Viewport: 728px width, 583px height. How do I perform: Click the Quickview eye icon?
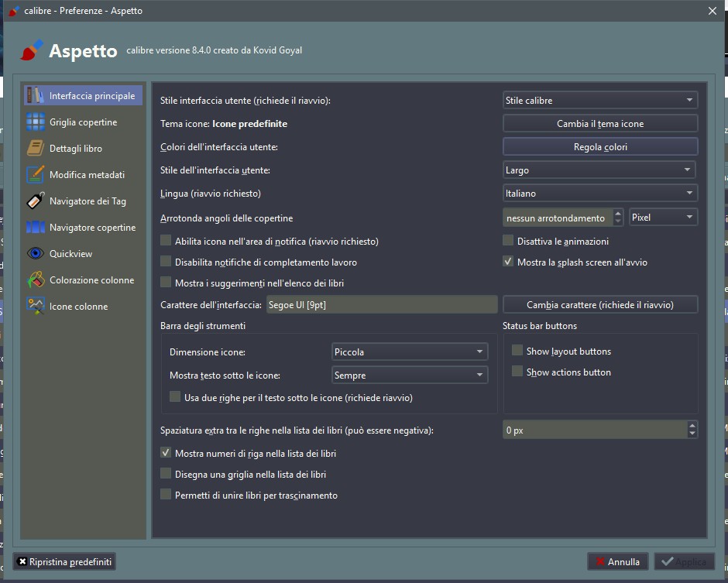point(36,254)
